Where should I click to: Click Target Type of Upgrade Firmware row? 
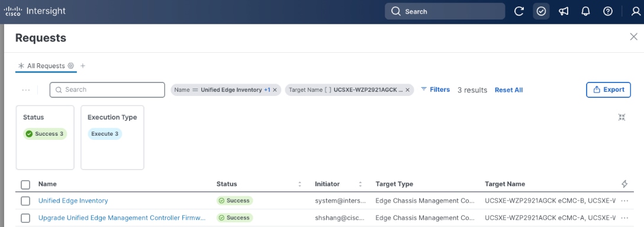point(425,218)
